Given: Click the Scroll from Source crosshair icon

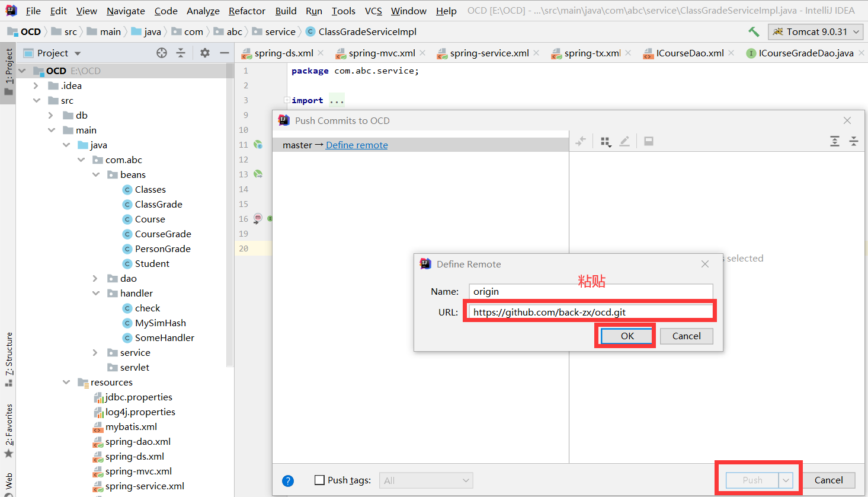Looking at the screenshot, I should (161, 53).
